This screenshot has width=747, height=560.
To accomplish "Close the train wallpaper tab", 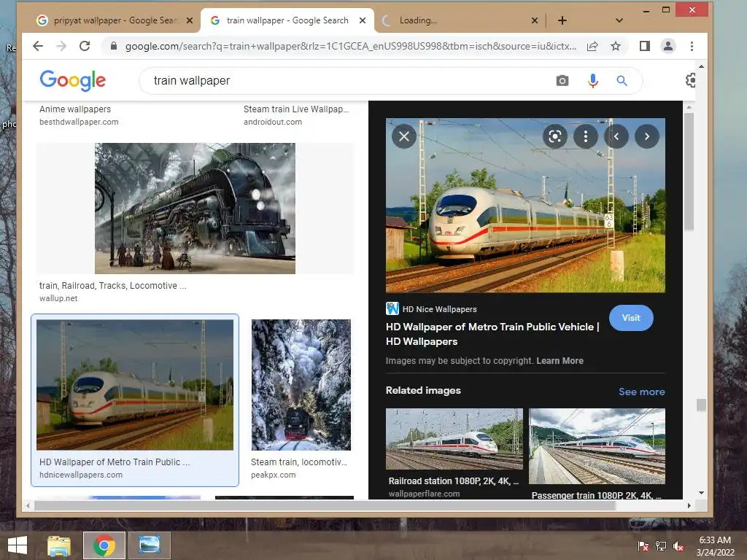I will pos(363,20).
